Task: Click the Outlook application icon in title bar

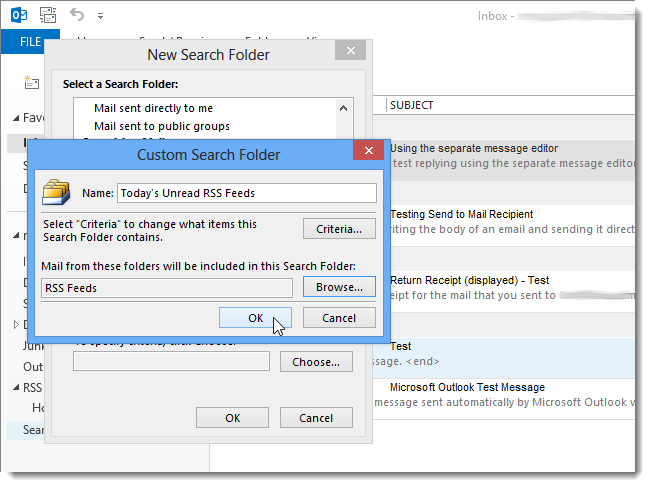Action: tap(19, 15)
